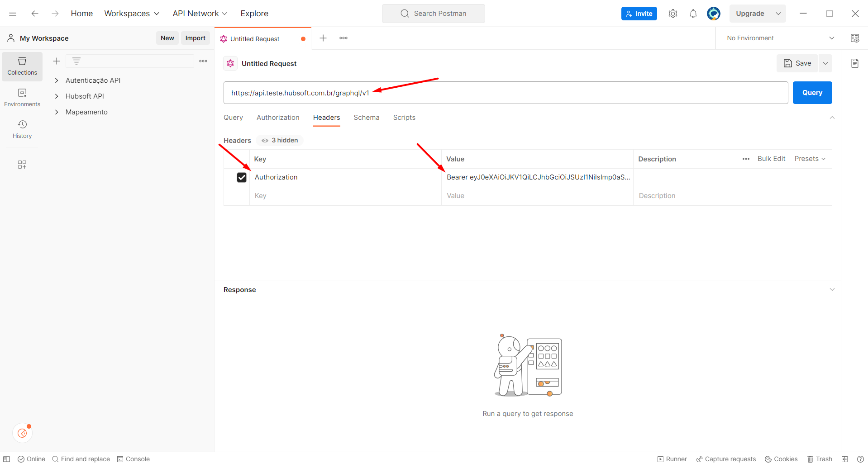Click the empty header Key field
Image resolution: width=868 pixels, height=463 pixels.
click(x=346, y=196)
